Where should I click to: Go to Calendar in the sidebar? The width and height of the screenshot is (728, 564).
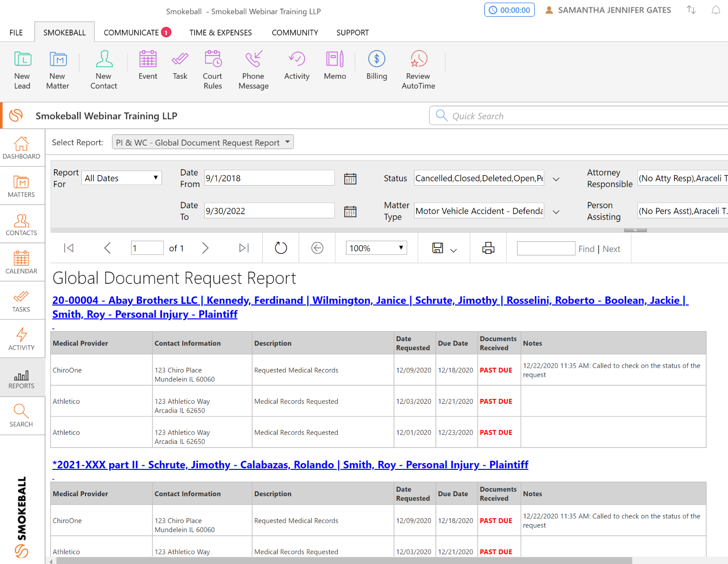click(x=21, y=262)
